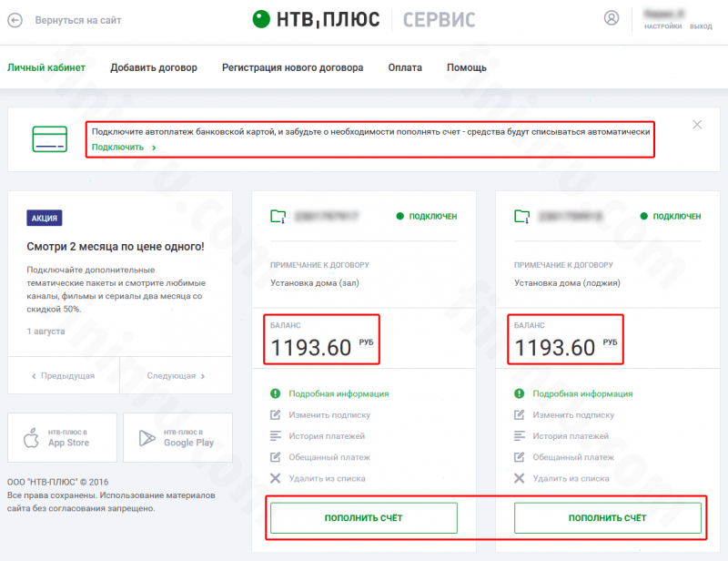Click the СЕРВИС header text

[x=440, y=20]
